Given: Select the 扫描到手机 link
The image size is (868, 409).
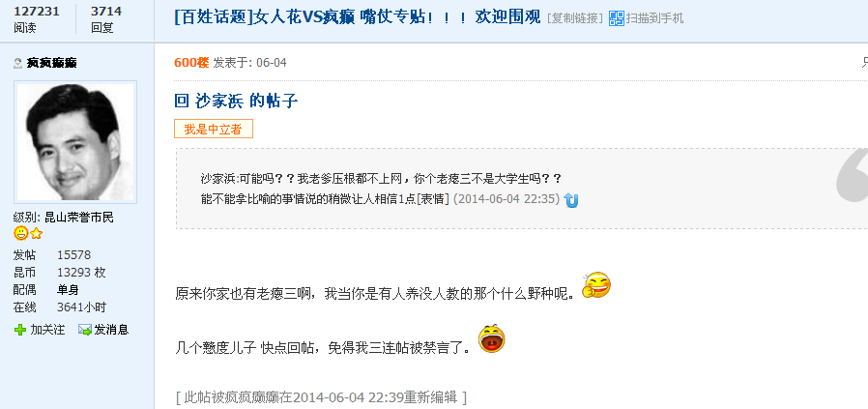Looking at the screenshot, I should pos(654,18).
